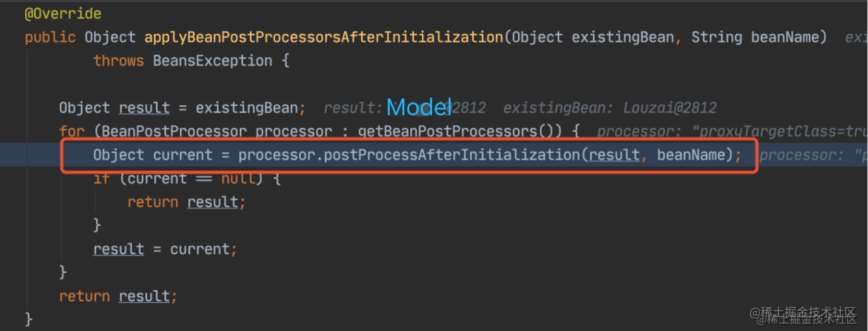
Task: Click the BeansException class reference
Action: pyautogui.click(x=213, y=61)
